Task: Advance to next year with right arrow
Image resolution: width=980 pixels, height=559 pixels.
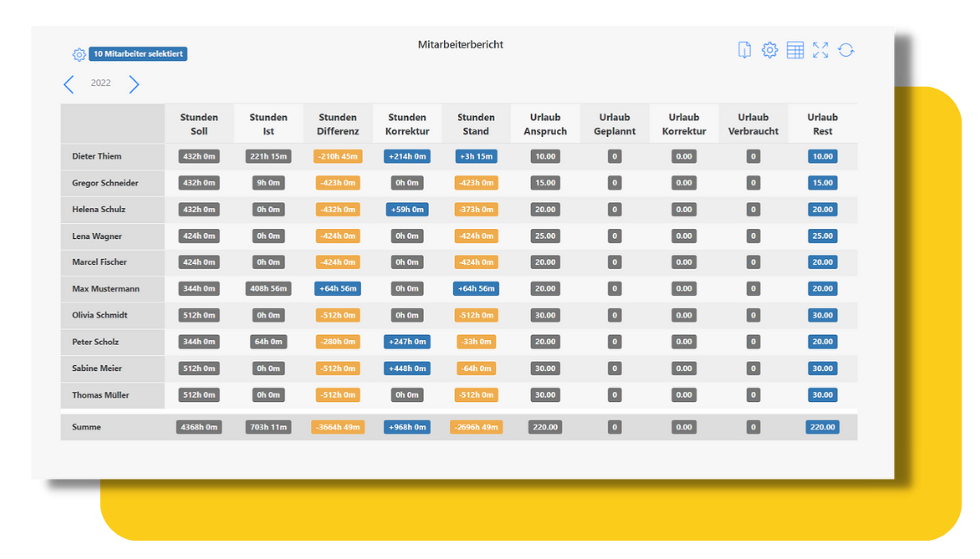Action: coord(134,84)
